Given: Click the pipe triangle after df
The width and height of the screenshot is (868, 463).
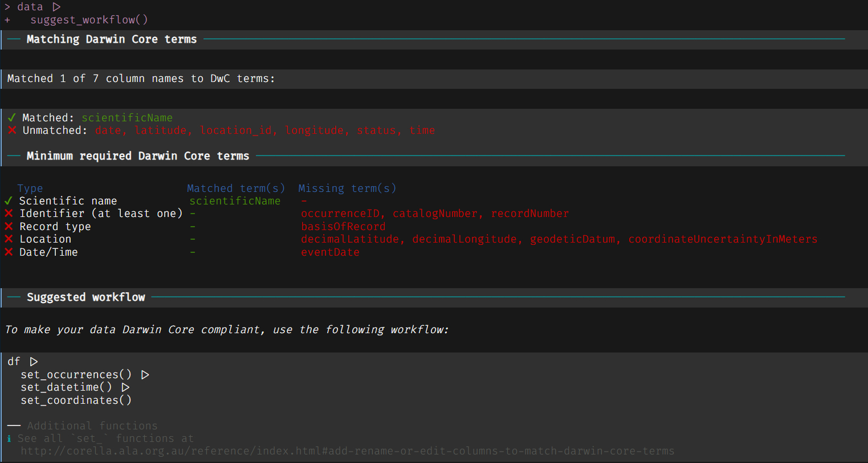Looking at the screenshot, I should point(34,362).
